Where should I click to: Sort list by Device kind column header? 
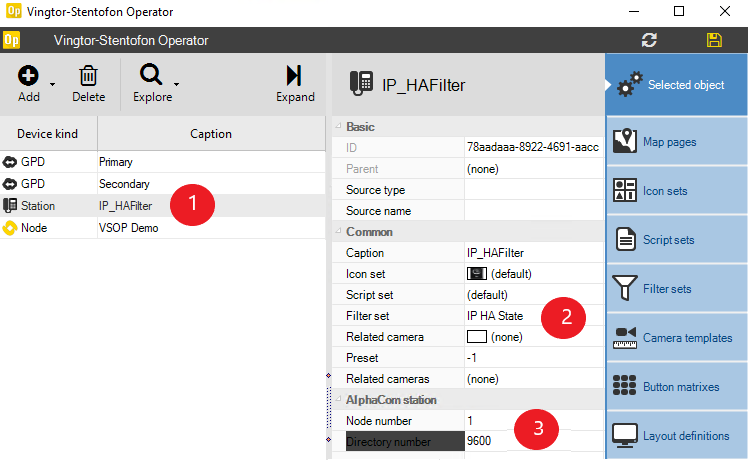point(48,133)
